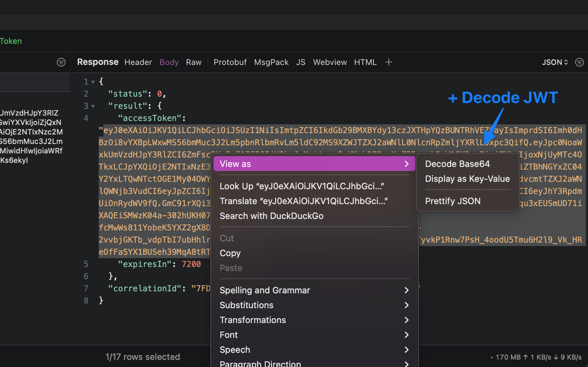Select Display as Key-Value
588x367 pixels.
(467, 179)
